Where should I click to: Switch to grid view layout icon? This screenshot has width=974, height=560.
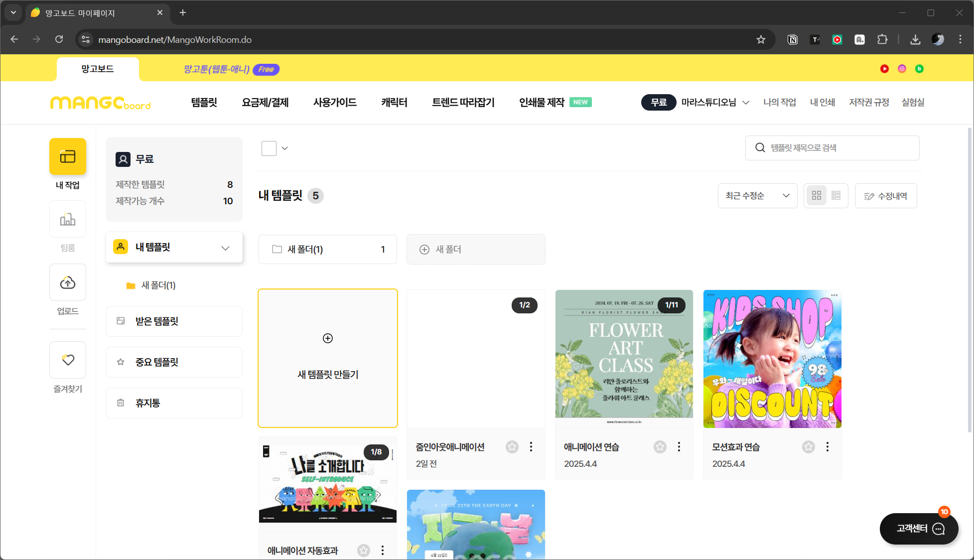[x=816, y=196]
